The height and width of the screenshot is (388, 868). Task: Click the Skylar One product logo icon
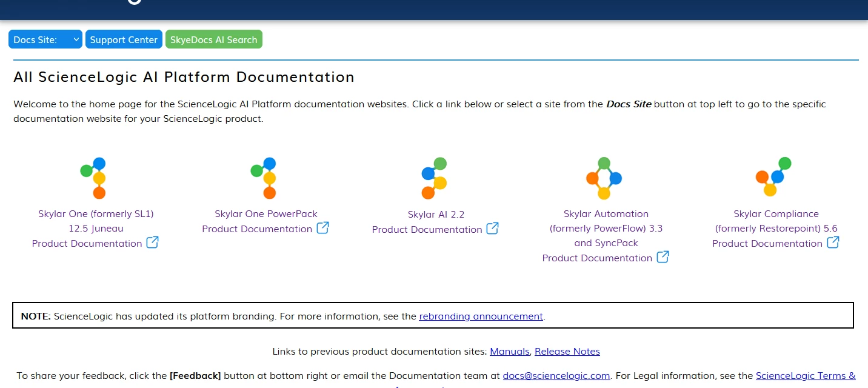[x=94, y=178]
